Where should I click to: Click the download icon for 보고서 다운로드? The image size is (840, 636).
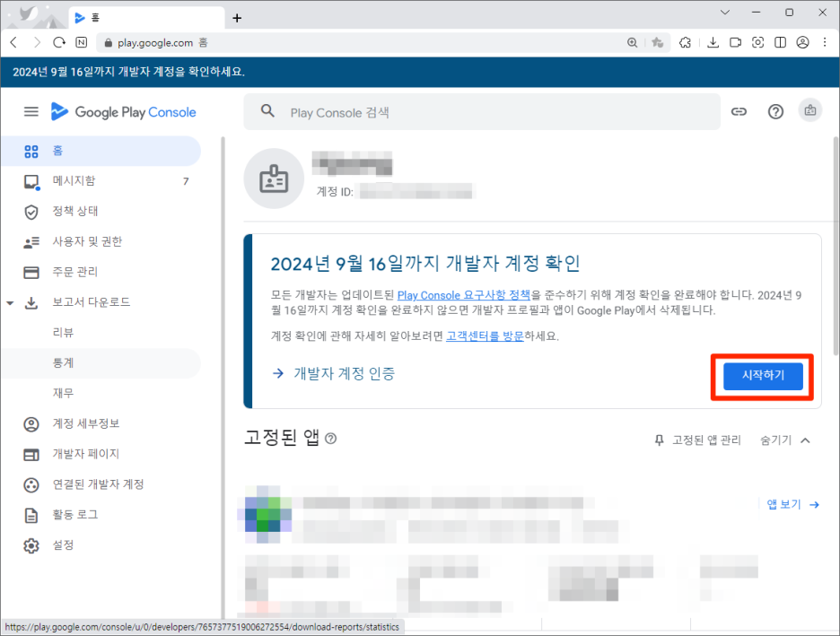coord(31,303)
